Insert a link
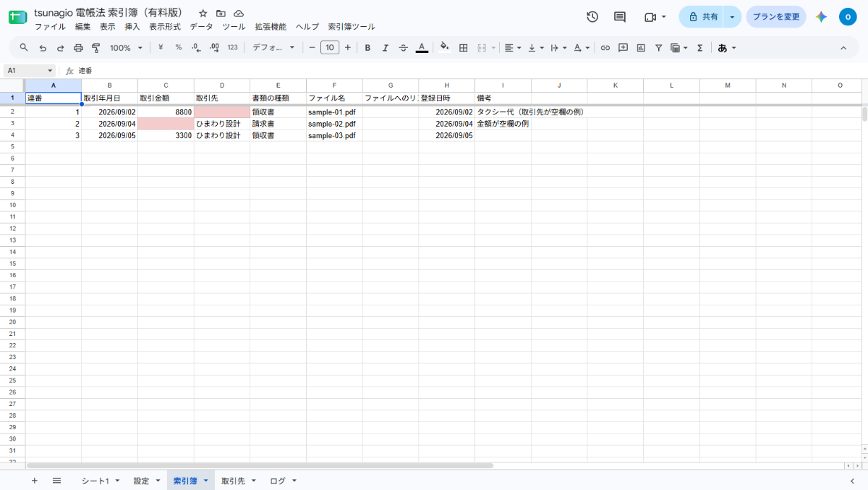 pyautogui.click(x=605, y=48)
